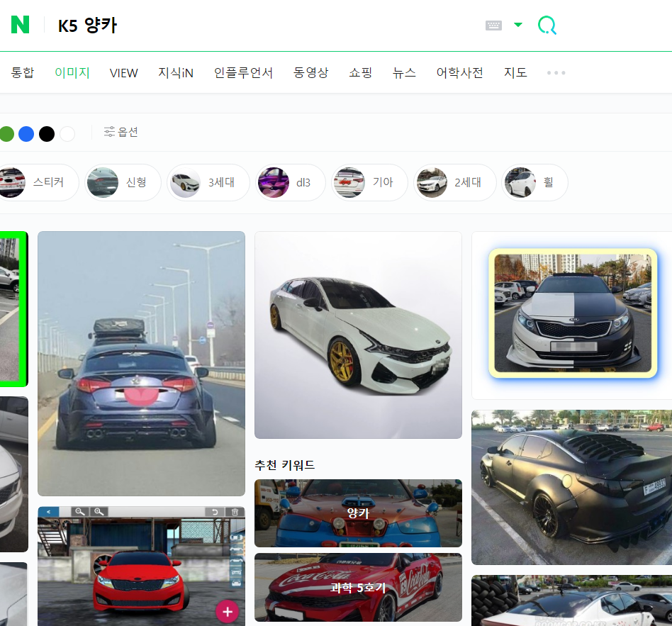
Task: Filter images by black color
Action: click(47, 134)
